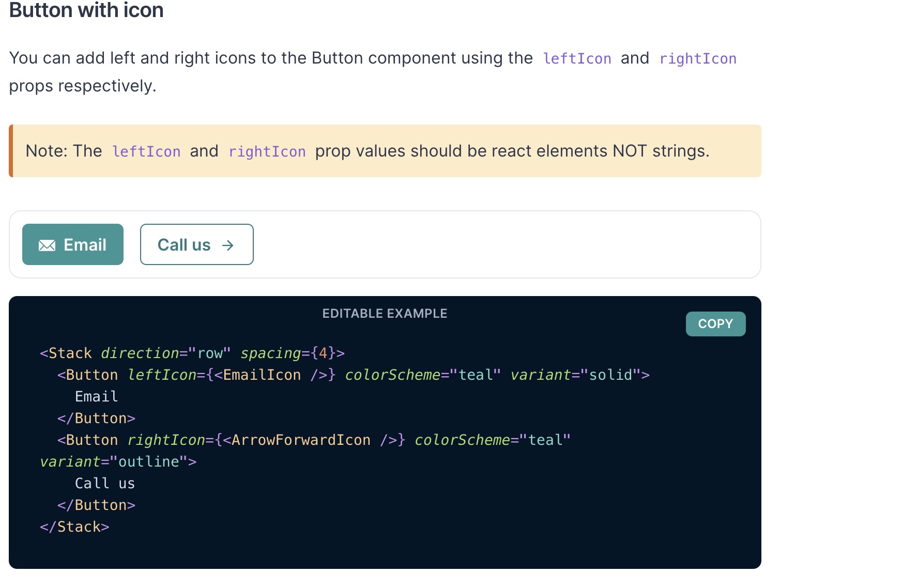
Task: Click the envelope icon in the Email button
Action: tap(47, 245)
